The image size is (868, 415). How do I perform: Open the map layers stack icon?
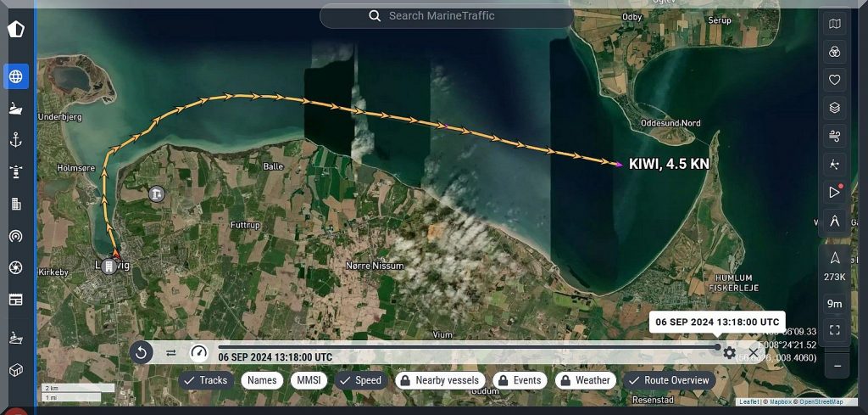(835, 108)
